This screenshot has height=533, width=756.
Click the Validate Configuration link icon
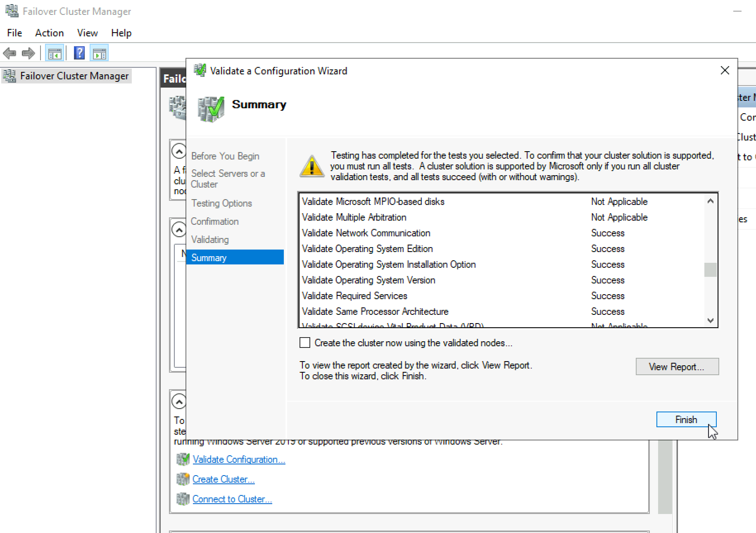tap(183, 459)
